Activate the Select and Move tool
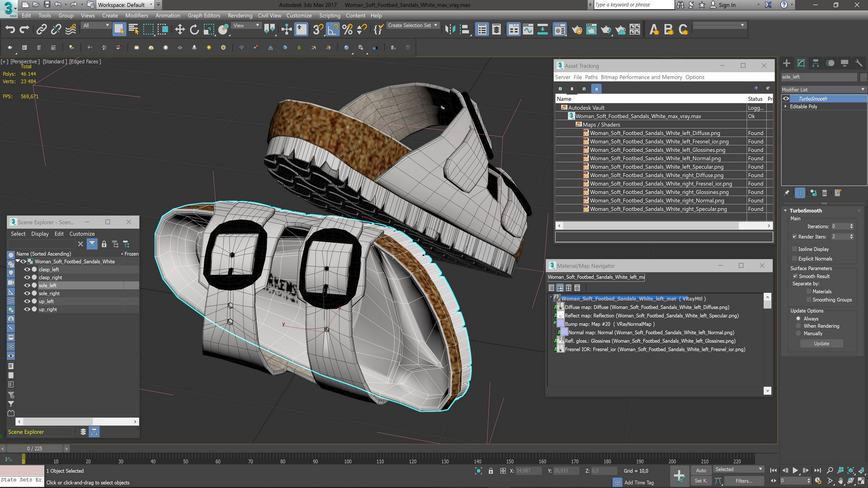The height and width of the screenshot is (488, 868). [180, 30]
